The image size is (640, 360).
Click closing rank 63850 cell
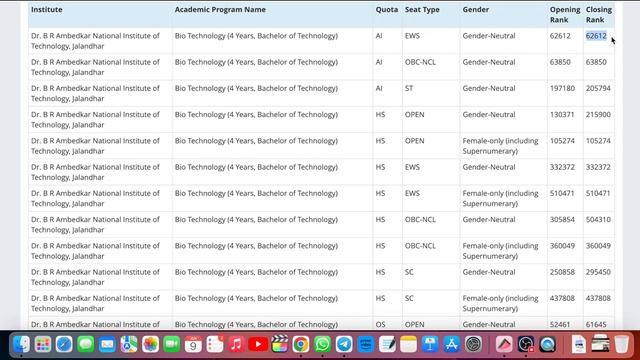(x=596, y=62)
